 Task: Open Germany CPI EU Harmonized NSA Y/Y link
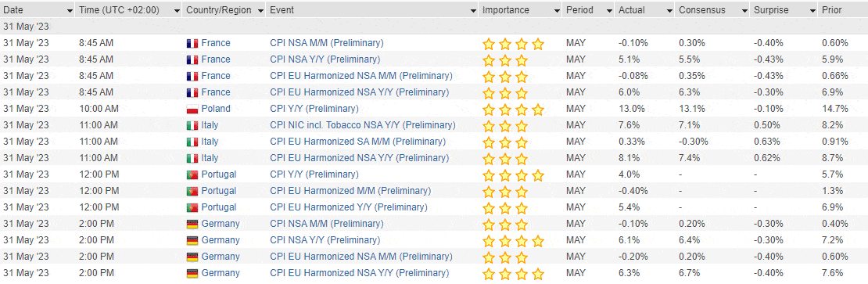tap(359, 273)
